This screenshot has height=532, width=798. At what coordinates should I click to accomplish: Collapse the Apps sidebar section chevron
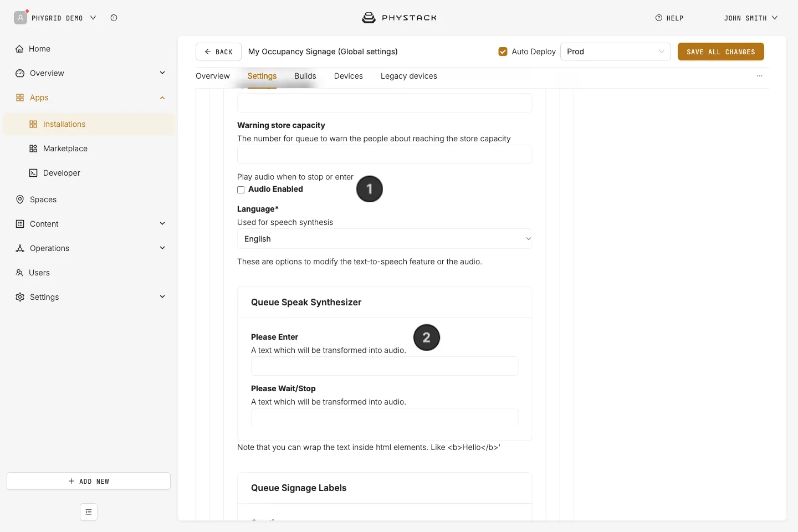[162, 98]
